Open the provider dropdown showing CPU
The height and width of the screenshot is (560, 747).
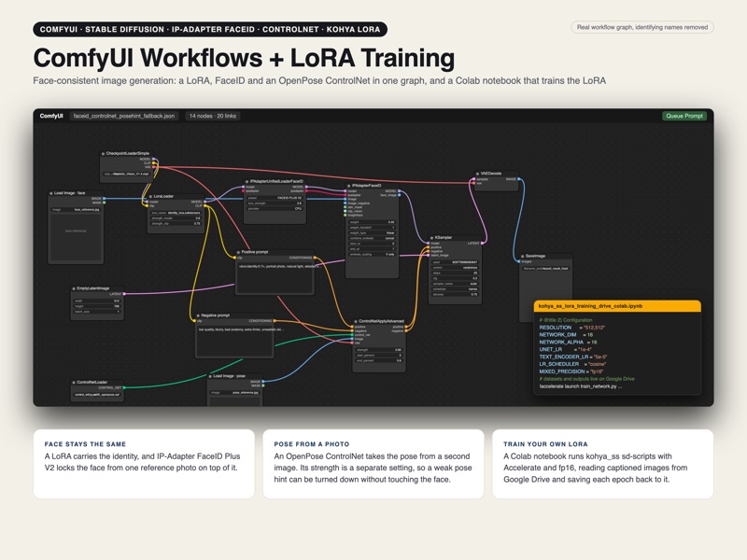[x=275, y=208]
